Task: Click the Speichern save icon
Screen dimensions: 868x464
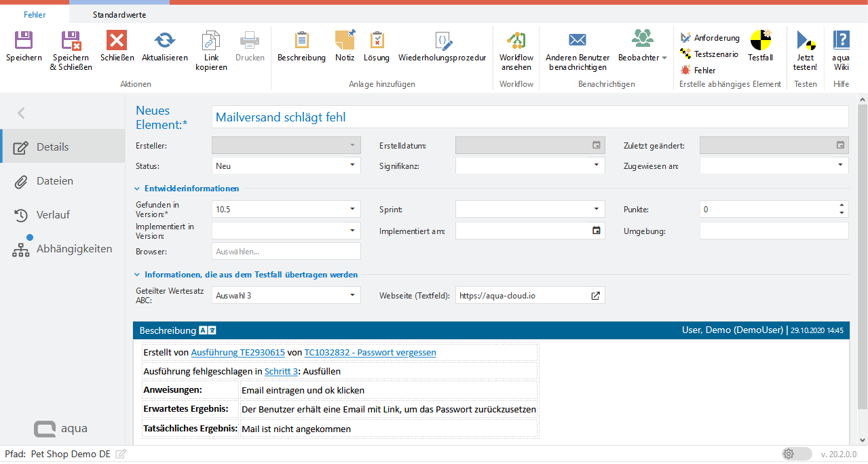Action: point(24,41)
